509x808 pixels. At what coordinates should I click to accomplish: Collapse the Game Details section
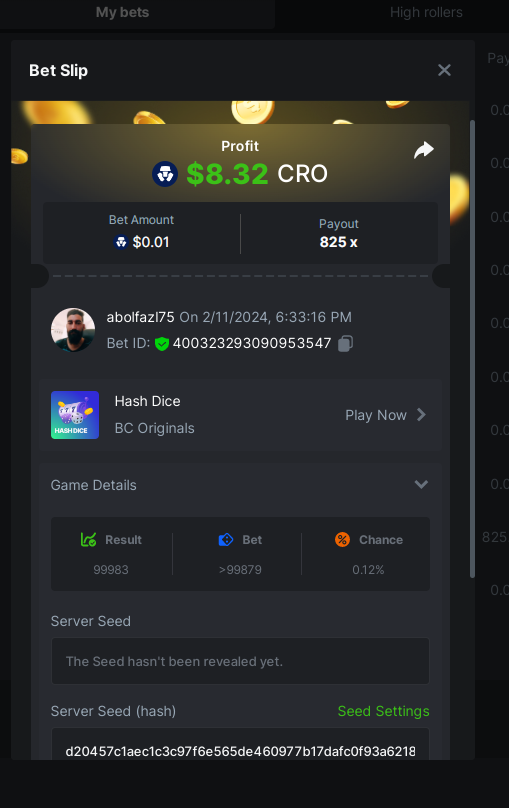[x=421, y=484]
